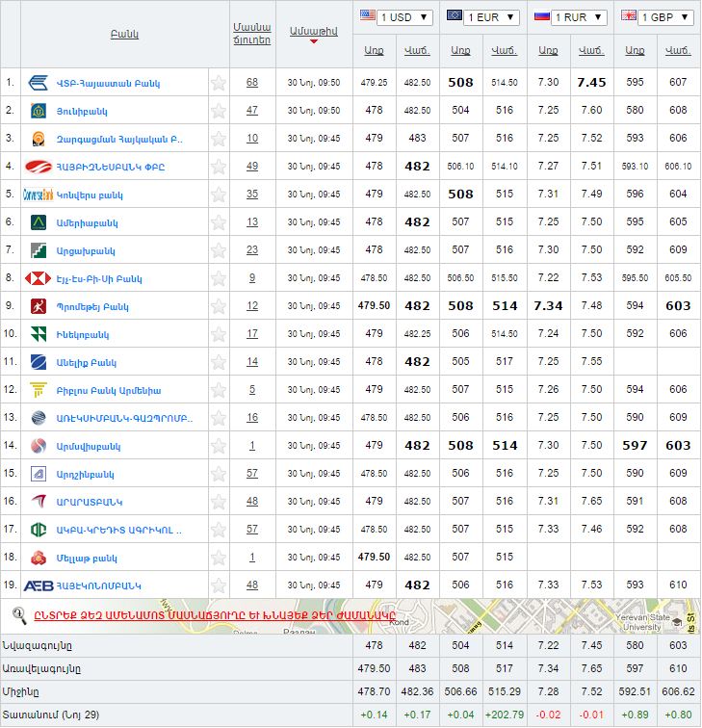Image resolution: width=702 pixels, height=728 pixels.
Task: Sort by the Բանկ column header
Action: tap(124, 34)
